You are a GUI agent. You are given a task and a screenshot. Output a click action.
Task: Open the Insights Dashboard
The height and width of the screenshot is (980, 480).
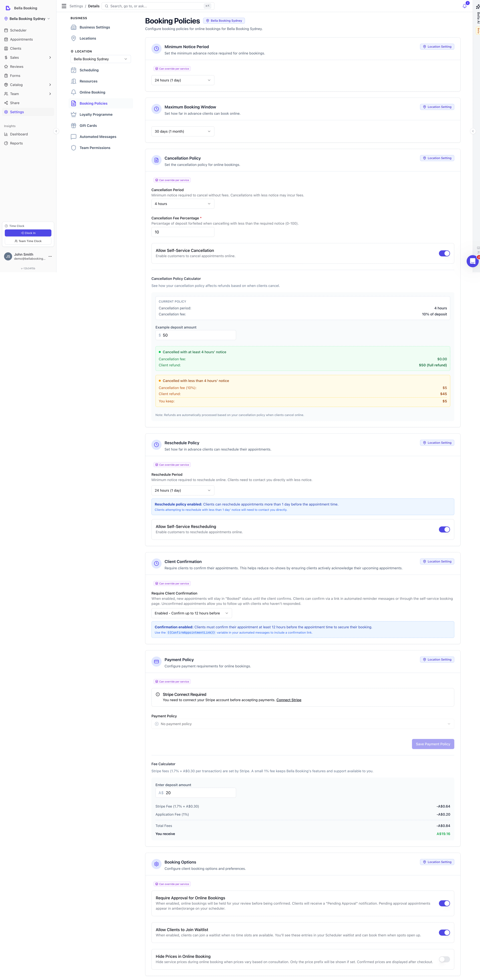pos(28,134)
